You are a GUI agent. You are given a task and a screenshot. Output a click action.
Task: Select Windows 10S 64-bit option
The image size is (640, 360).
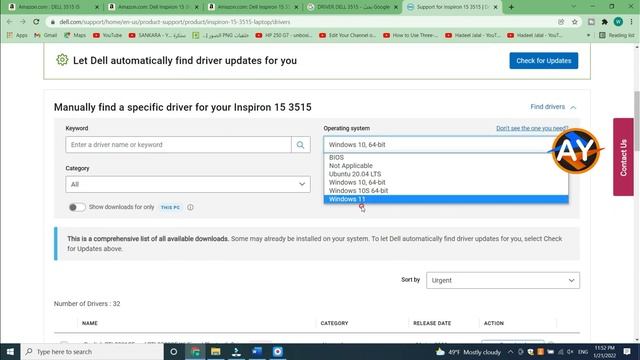(446, 191)
